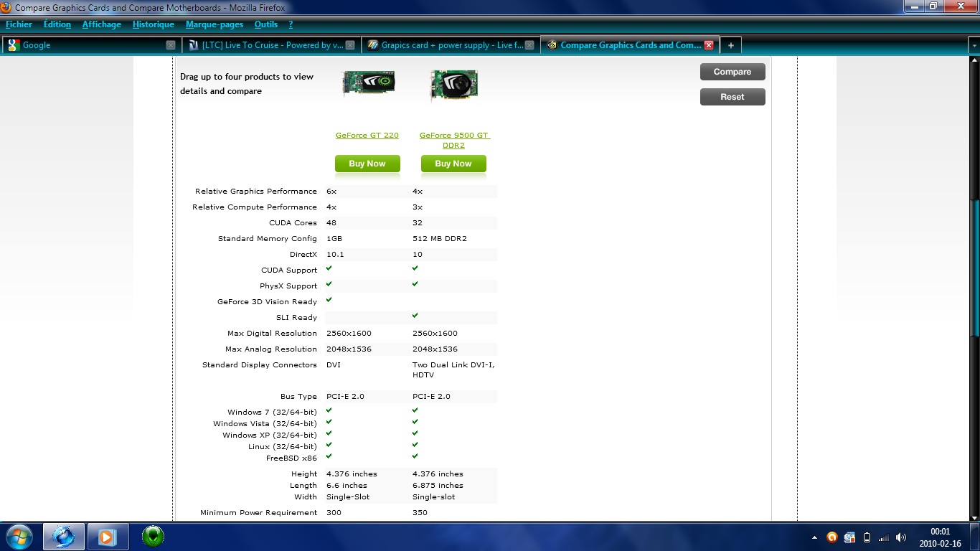This screenshot has height=551, width=980.
Task: Click Buy Now under GeForce 9500 GT
Action: [x=453, y=164]
